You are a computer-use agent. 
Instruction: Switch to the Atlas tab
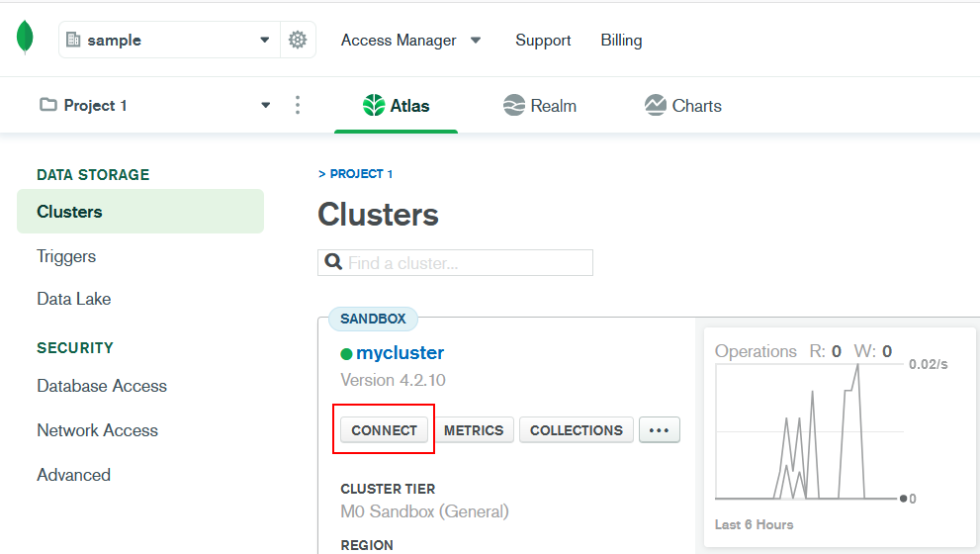[397, 106]
